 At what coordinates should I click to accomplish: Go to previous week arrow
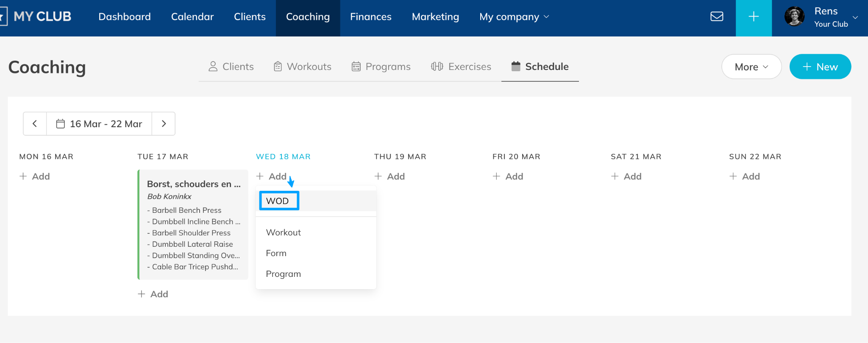coord(35,124)
